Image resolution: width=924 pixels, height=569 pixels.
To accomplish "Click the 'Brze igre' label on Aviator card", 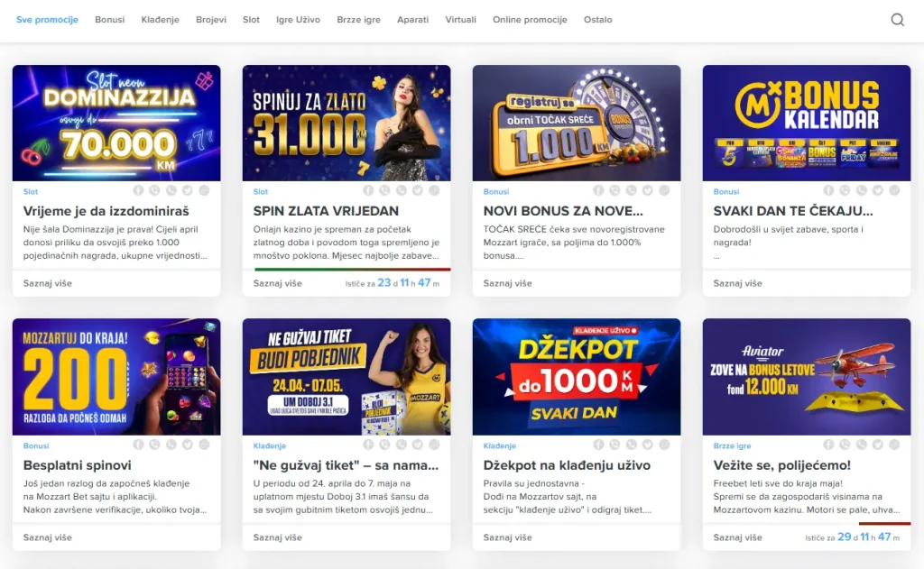I will tap(732, 445).
